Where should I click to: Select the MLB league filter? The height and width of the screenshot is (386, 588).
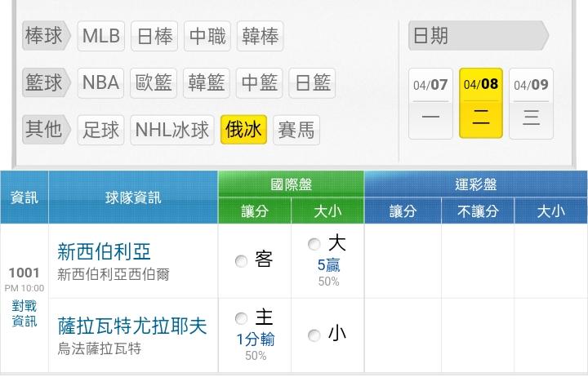click(x=101, y=36)
